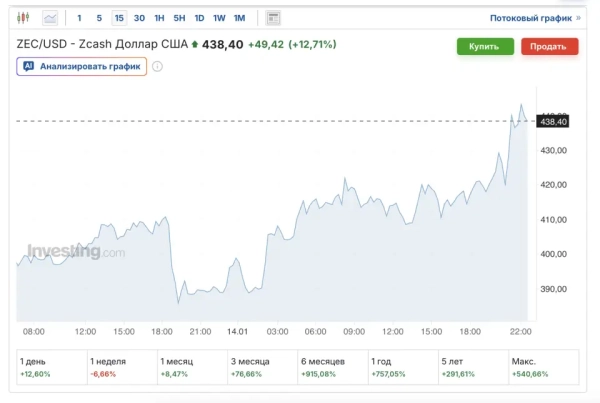
Task: Click the AI badge icon
Action: 28,66
